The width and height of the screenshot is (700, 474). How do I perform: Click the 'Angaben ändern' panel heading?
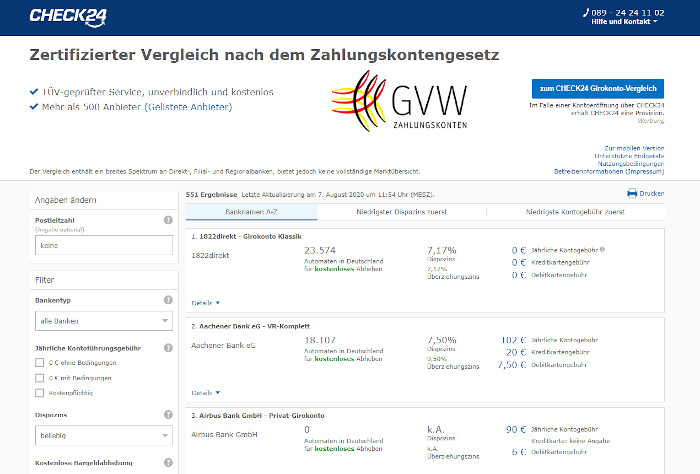[x=66, y=200]
